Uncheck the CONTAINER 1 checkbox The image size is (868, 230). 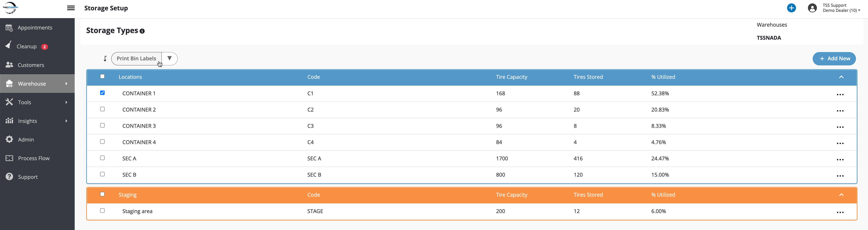pos(103,93)
